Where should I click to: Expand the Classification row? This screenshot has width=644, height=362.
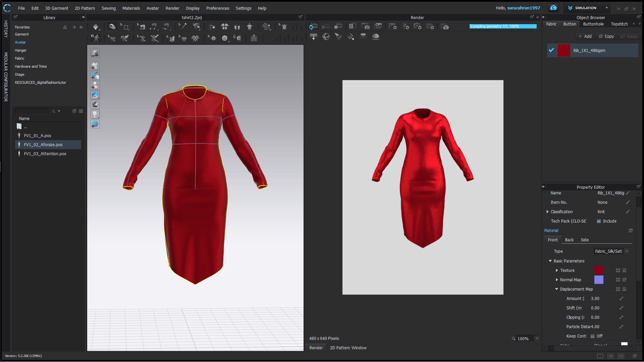tap(548, 212)
